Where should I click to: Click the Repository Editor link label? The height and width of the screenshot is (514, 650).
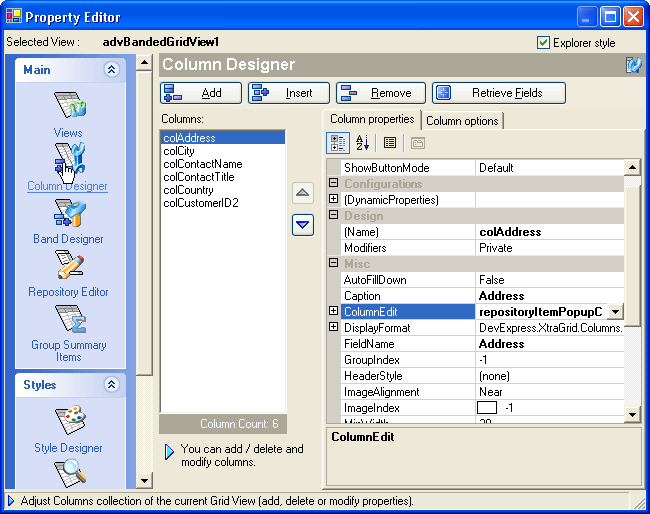coord(68,292)
